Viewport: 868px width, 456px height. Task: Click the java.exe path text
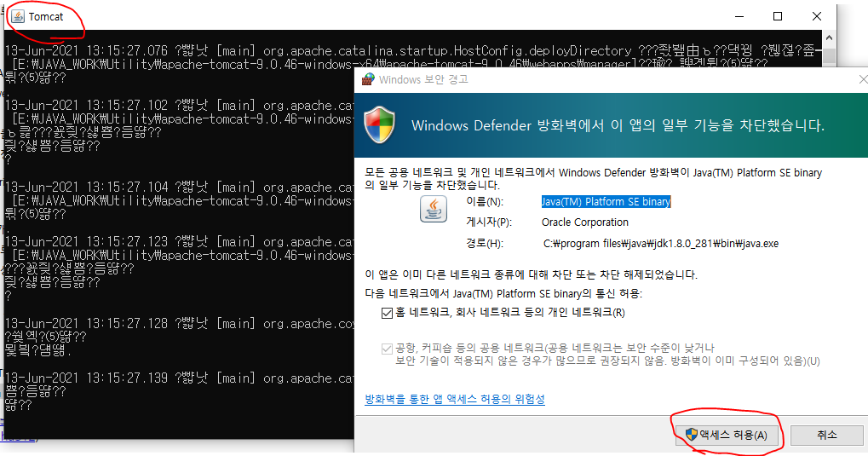[x=661, y=243]
